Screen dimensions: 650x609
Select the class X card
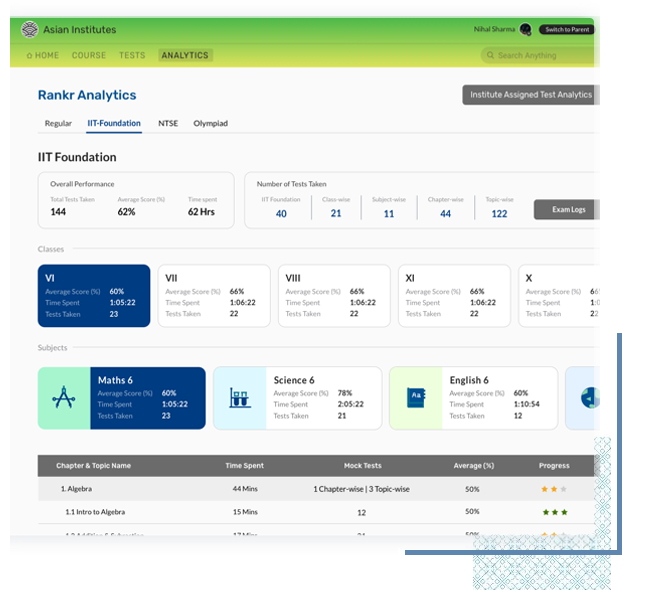(559, 296)
